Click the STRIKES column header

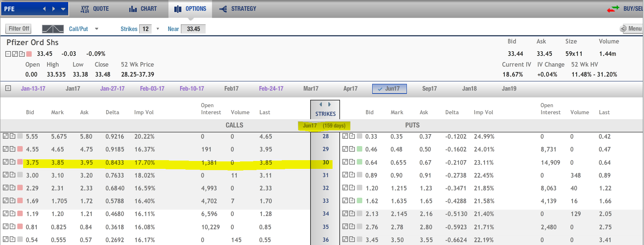(x=325, y=114)
